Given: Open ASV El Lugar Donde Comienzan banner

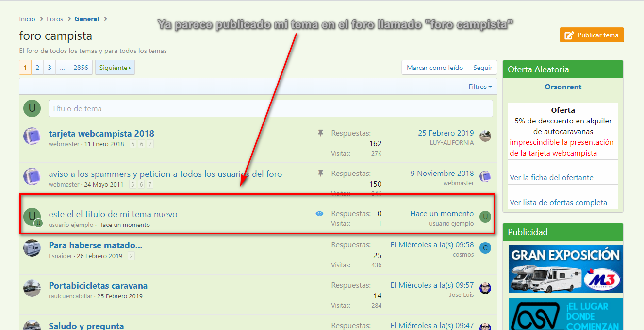Looking at the screenshot, I should tap(565, 314).
